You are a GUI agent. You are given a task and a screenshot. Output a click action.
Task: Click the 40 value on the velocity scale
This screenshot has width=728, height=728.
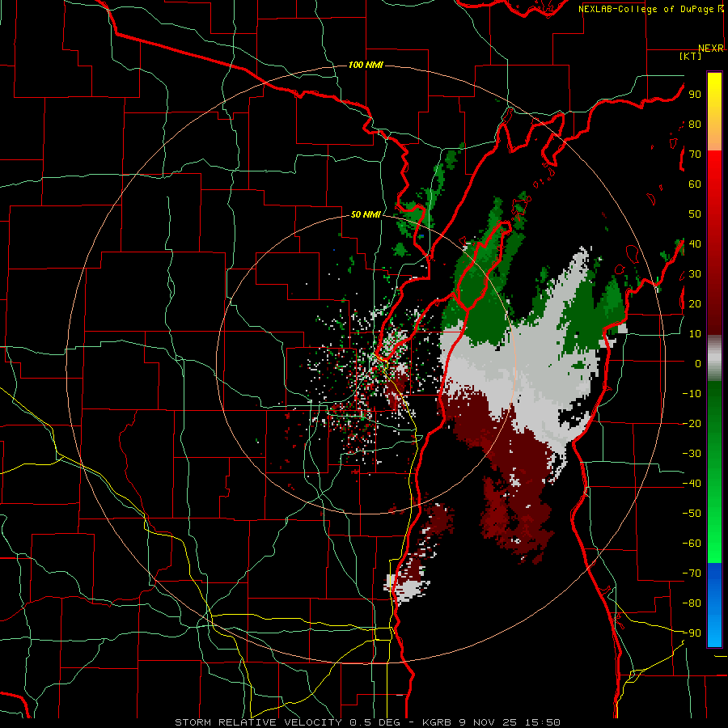pos(695,244)
